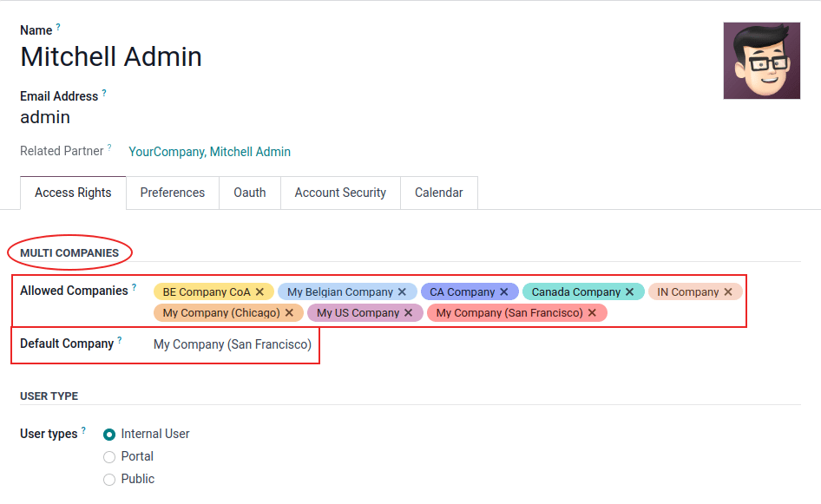
Task: Open the Calendar tab
Action: tap(438, 193)
